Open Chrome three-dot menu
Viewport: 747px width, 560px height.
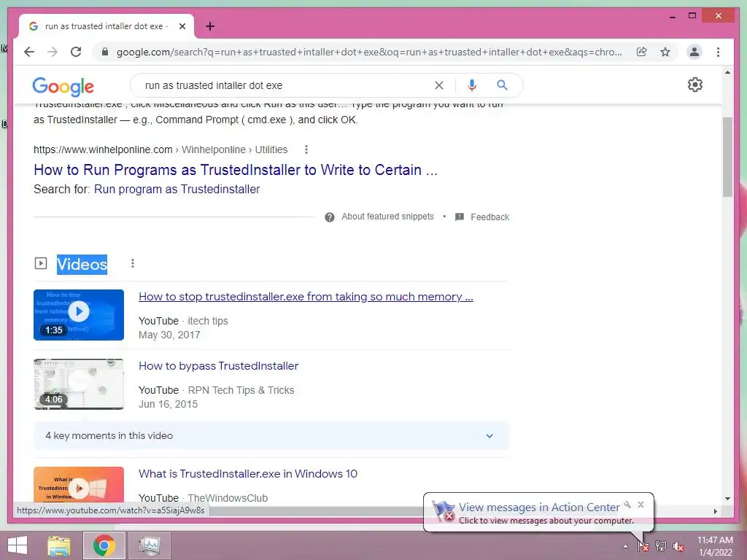point(718,52)
